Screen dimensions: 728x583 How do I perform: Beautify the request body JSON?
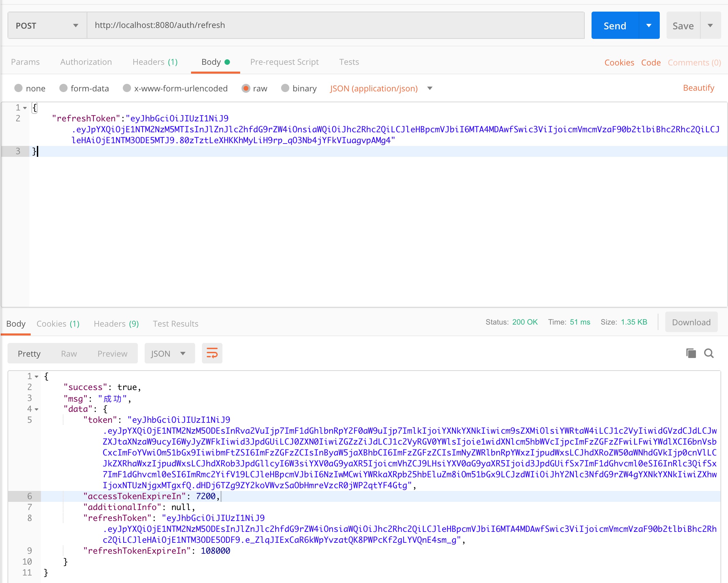click(699, 88)
